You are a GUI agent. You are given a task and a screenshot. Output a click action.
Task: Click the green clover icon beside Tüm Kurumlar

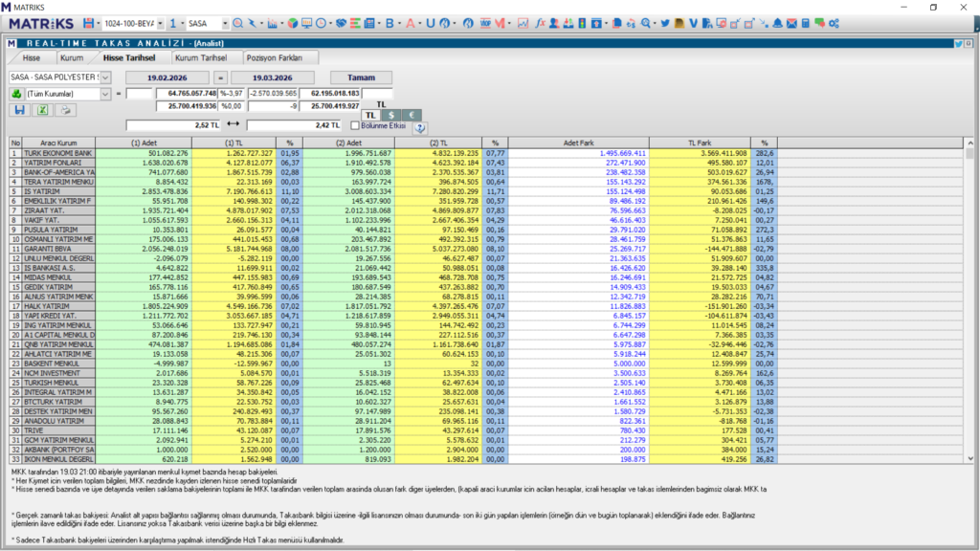pyautogui.click(x=16, y=94)
